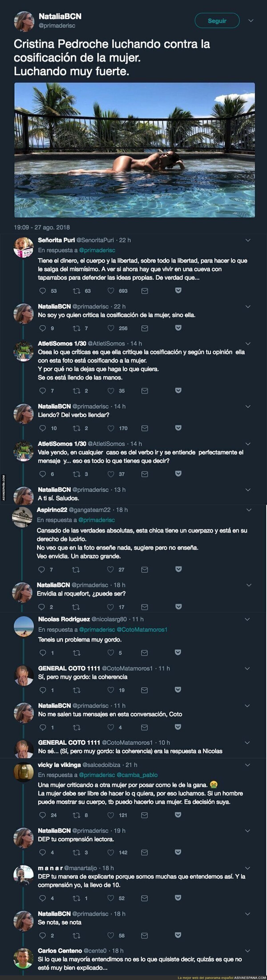Send Señorita Puri's tweet by direct message
The image size is (267, 980).
(x=145, y=291)
